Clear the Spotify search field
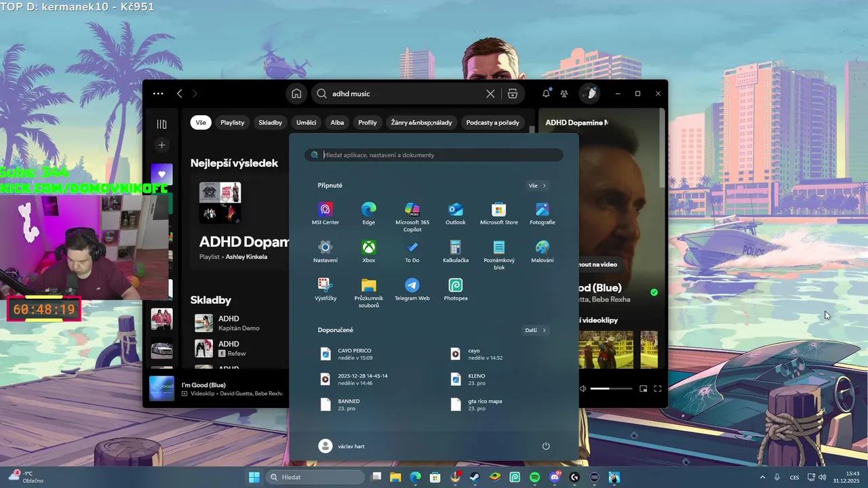868x488 pixels. click(x=490, y=94)
